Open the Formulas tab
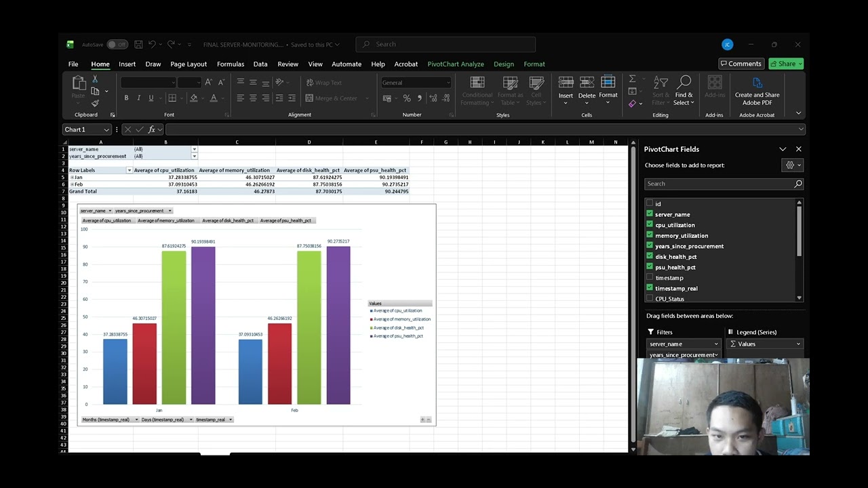The width and height of the screenshot is (868, 488). [231, 64]
